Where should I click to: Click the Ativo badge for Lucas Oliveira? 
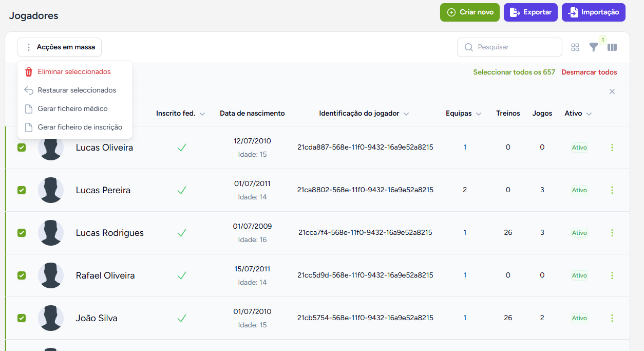tap(579, 147)
